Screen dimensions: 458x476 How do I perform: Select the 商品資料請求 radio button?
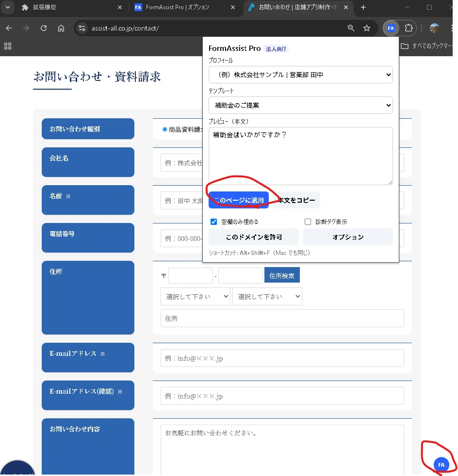pyautogui.click(x=165, y=129)
